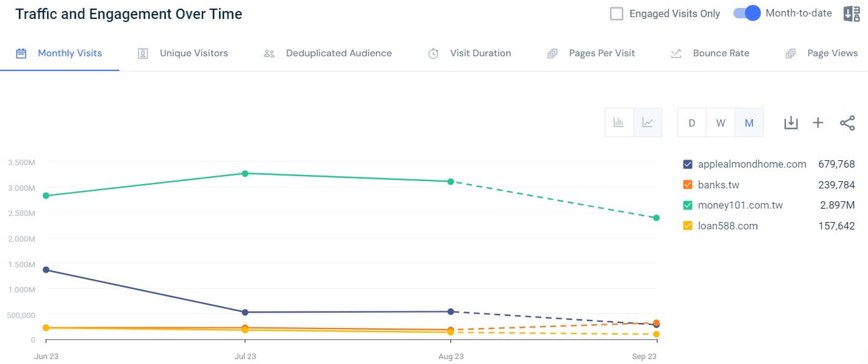Switch to daily data using D button

[692, 122]
